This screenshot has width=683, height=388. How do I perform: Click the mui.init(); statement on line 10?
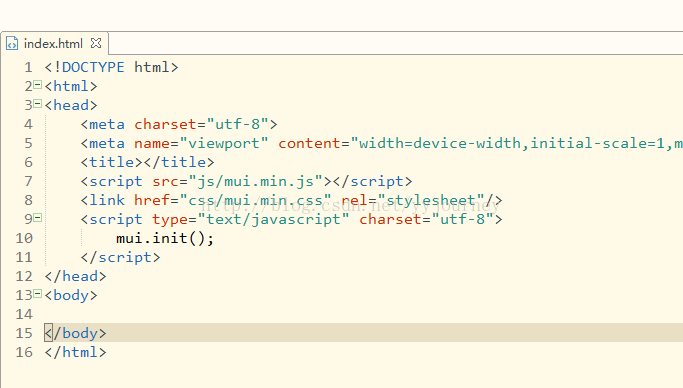165,238
